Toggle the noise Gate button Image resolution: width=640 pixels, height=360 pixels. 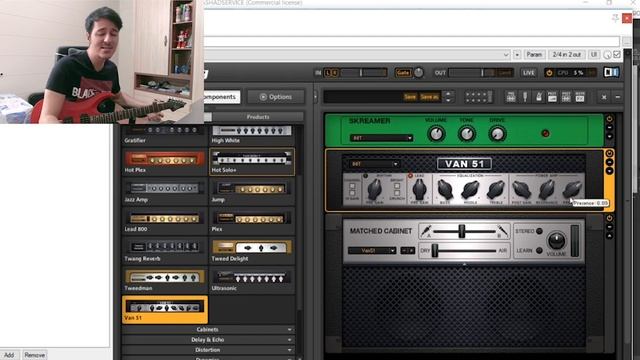coord(403,73)
